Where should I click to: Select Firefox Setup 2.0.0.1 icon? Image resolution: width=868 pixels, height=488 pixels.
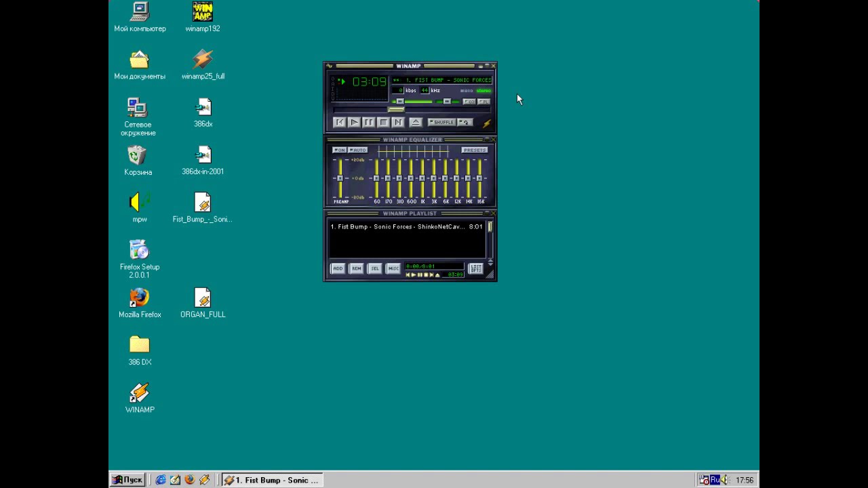(140, 259)
